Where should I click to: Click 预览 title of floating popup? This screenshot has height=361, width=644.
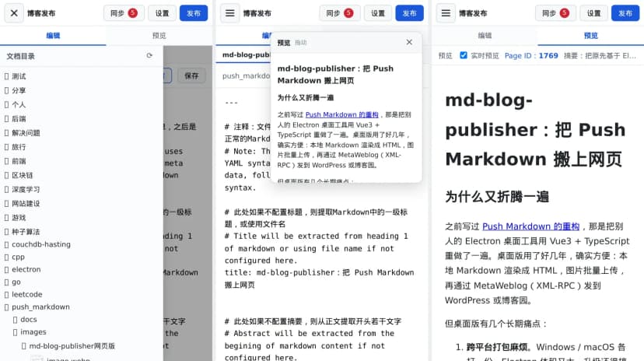pyautogui.click(x=283, y=43)
